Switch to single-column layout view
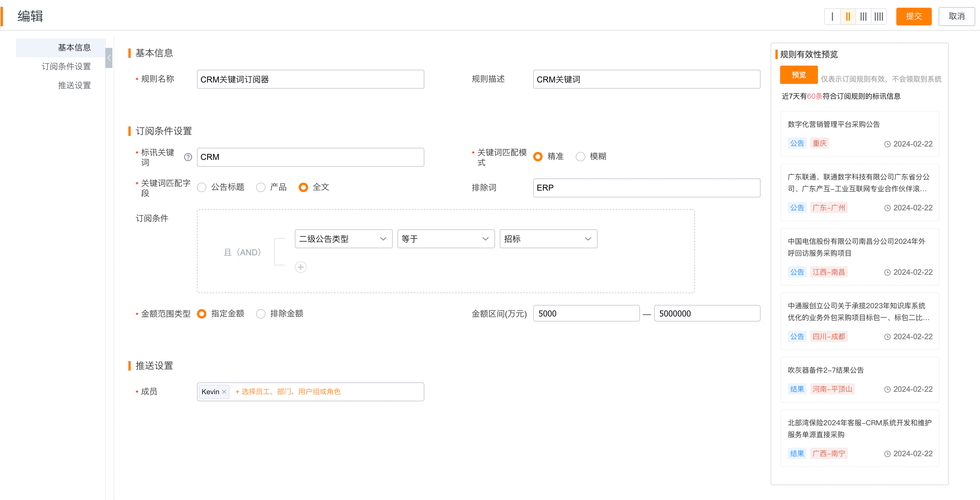This screenshot has height=500, width=980. [x=832, y=16]
